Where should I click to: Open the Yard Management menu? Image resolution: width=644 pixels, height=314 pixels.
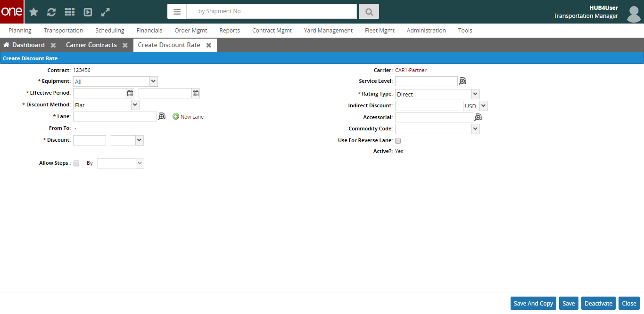coord(328,31)
